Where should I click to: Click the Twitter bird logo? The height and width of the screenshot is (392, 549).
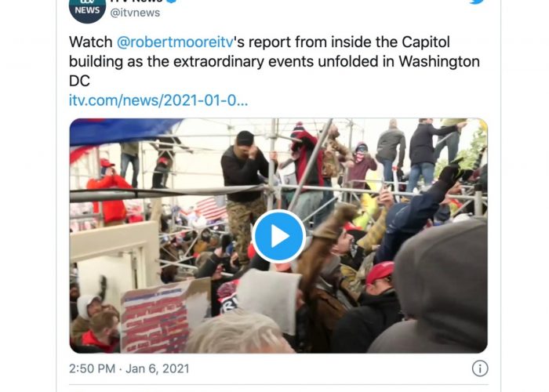[x=477, y=2]
